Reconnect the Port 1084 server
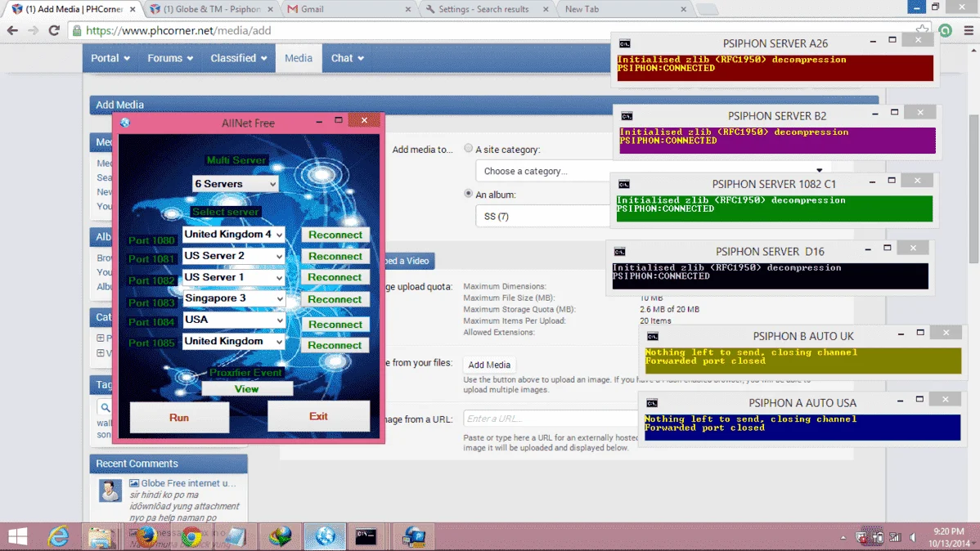 [x=335, y=325]
